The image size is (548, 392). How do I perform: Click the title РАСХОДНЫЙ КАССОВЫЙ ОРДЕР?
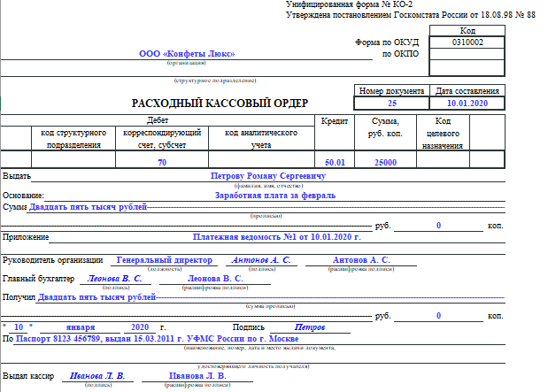click(220, 104)
